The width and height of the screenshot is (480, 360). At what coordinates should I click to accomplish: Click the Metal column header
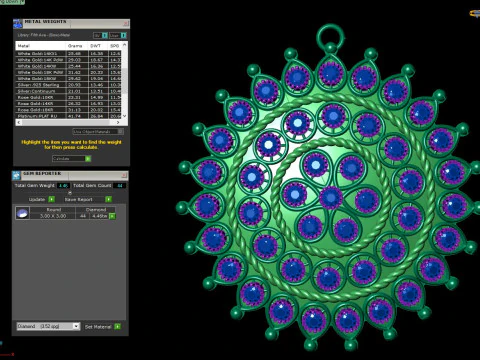click(x=40, y=46)
